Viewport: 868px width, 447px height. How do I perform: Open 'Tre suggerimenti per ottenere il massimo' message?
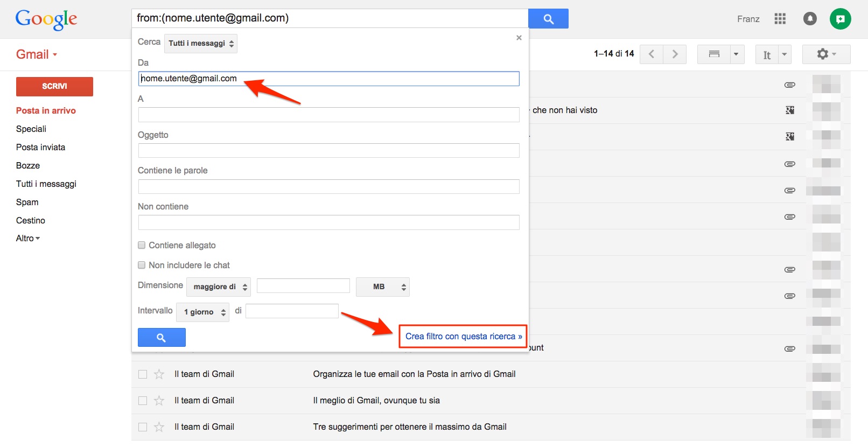tap(410, 427)
